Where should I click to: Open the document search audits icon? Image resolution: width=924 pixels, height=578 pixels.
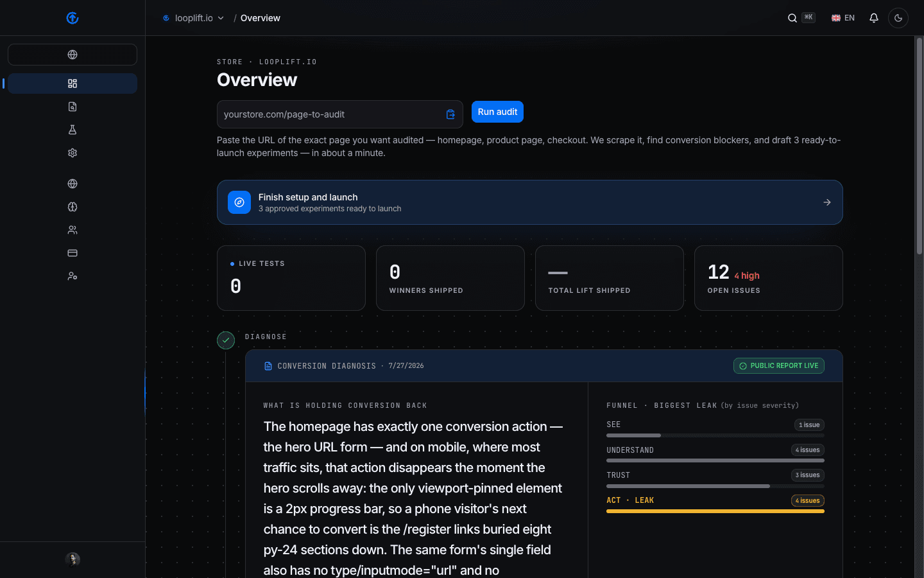pyautogui.click(x=73, y=107)
